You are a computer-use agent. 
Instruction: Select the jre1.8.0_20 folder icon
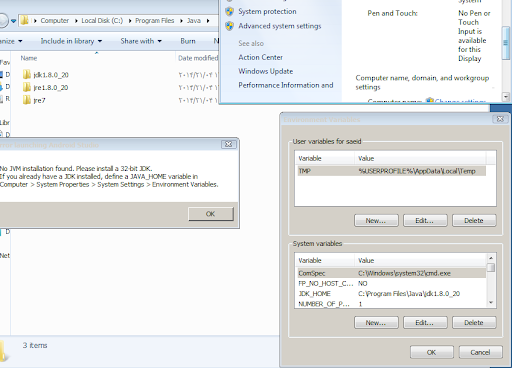pyautogui.click(x=27, y=87)
